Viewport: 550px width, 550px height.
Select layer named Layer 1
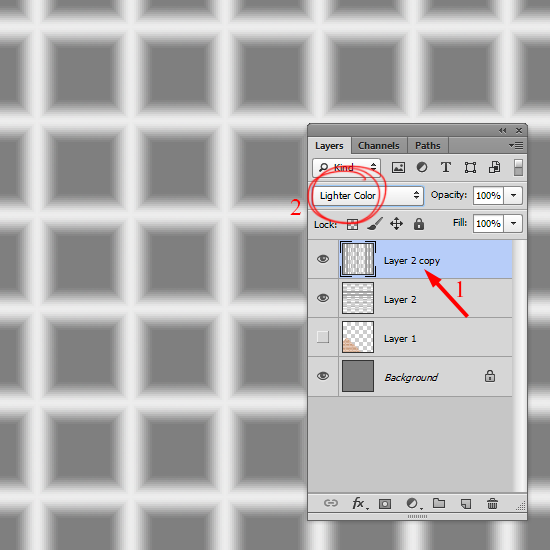click(400, 339)
